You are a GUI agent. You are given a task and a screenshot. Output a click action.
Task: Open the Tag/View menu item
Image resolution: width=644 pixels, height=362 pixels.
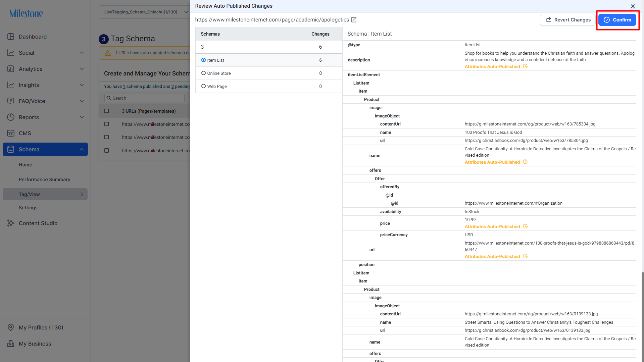click(45, 194)
